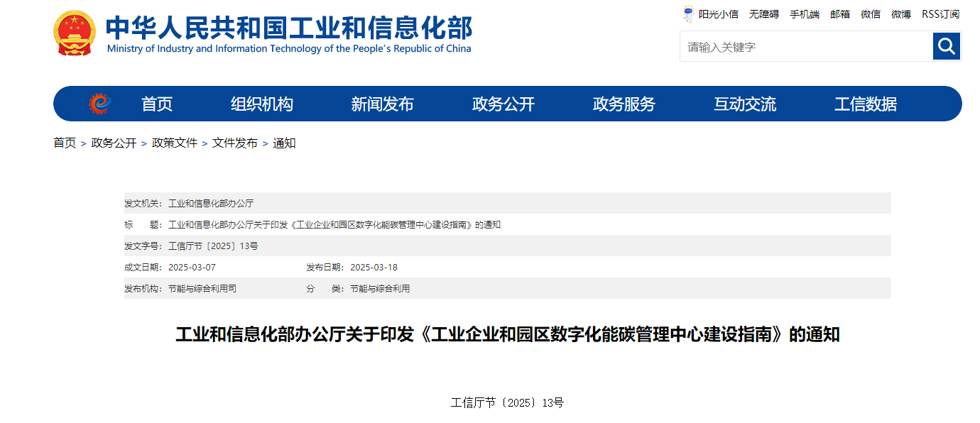Click the 阳光小信 link
The height and width of the screenshot is (423, 980).
pos(718,14)
